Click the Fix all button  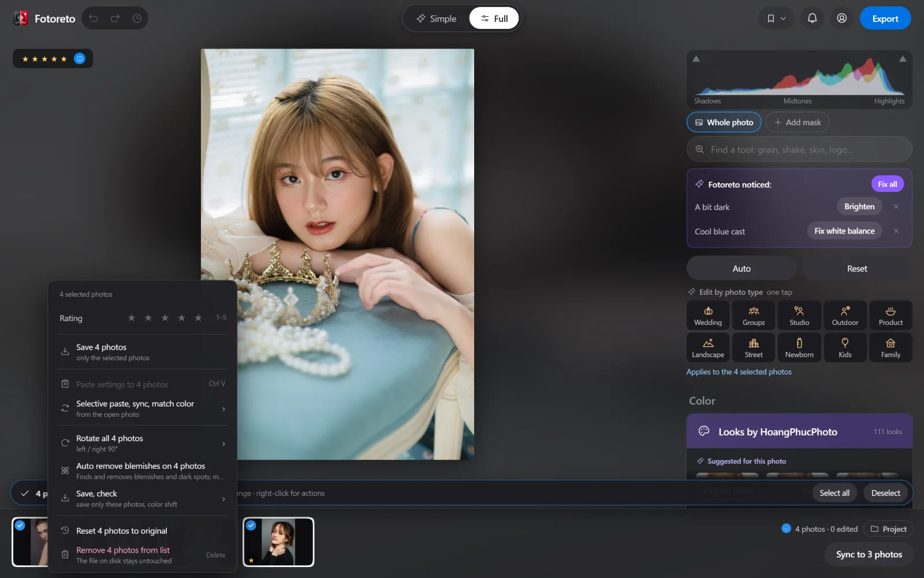887,184
